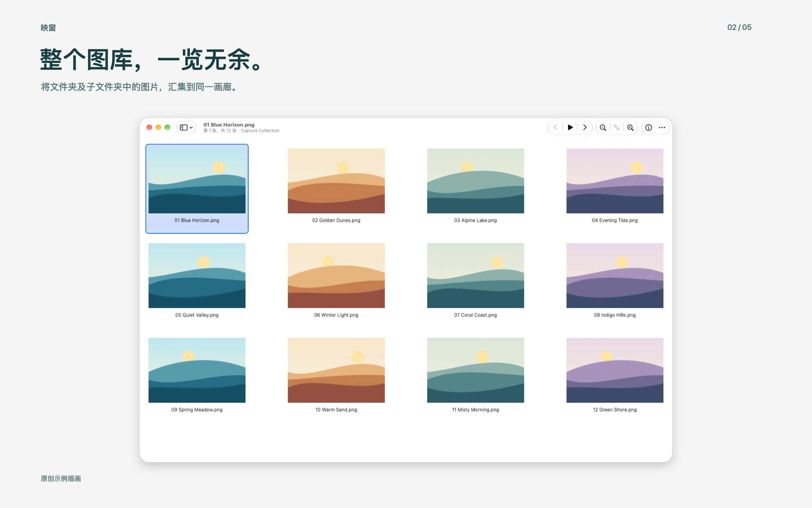The width and height of the screenshot is (812, 508).
Task: Click the '10 Warm Sand.png' file name
Action: (336, 410)
